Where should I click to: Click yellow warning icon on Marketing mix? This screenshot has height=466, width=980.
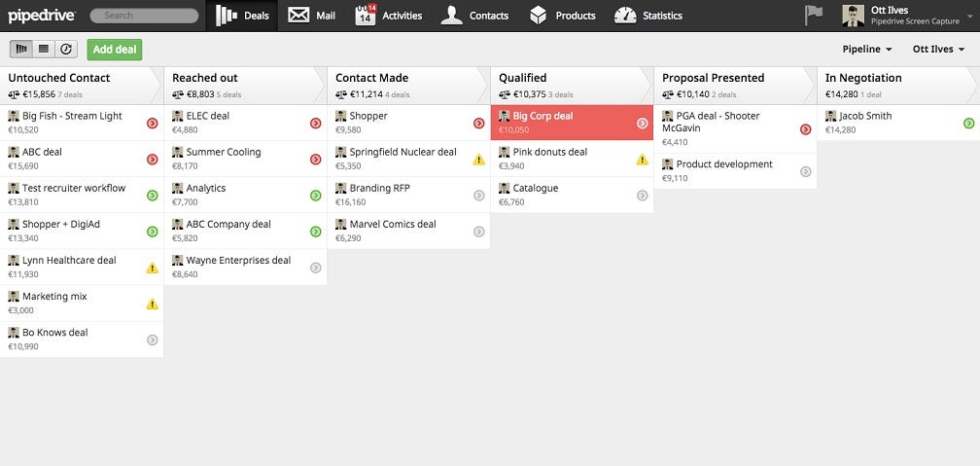(x=152, y=304)
